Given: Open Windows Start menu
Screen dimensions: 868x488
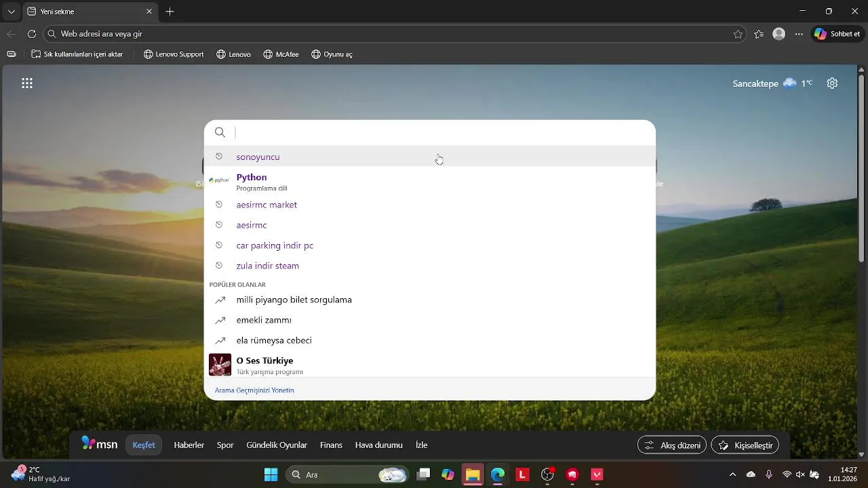Looking at the screenshot, I should point(271,474).
